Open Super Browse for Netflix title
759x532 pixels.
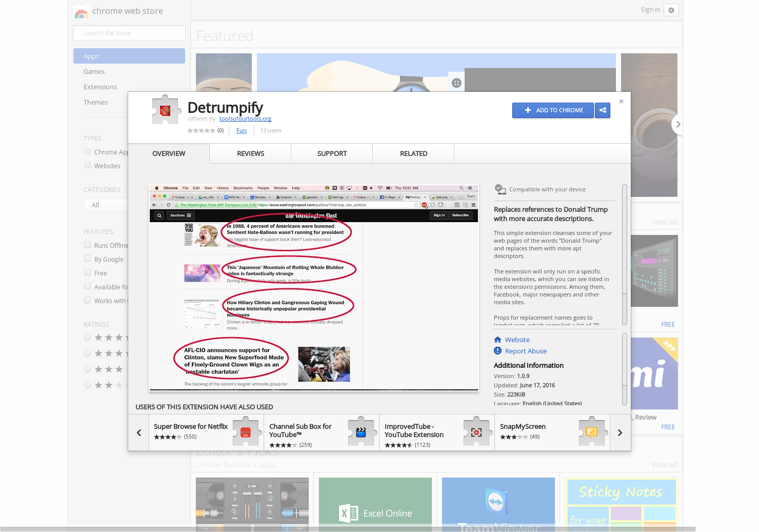tap(191, 426)
